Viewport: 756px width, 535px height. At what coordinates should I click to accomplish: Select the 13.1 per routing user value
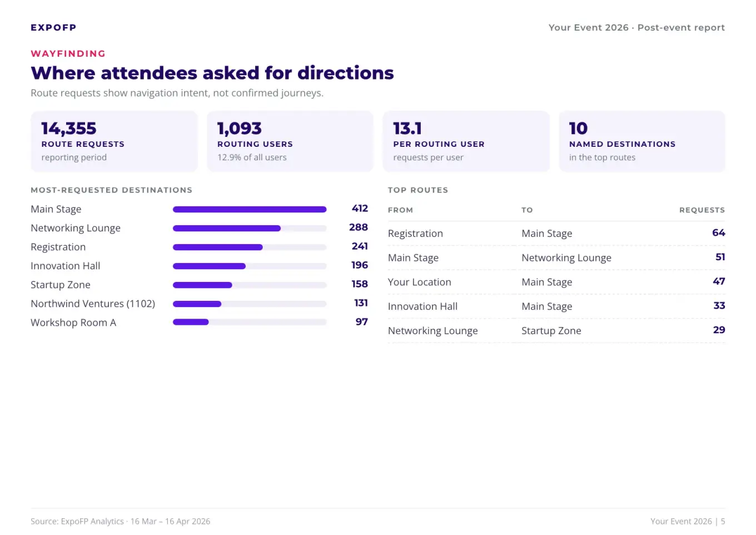(x=407, y=128)
